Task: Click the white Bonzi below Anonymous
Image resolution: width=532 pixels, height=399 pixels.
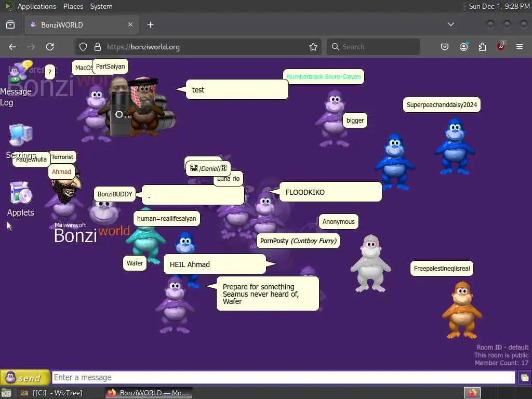Action: pos(370,263)
